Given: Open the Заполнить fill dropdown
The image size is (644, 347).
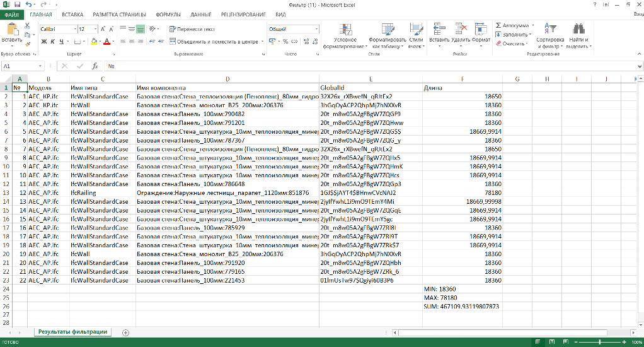Looking at the screenshot, I should pos(514,35).
